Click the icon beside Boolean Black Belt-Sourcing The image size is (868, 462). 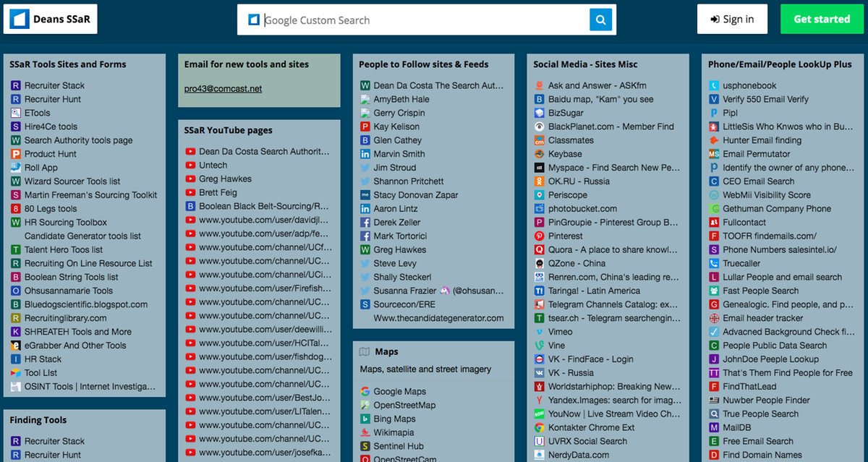(x=190, y=207)
